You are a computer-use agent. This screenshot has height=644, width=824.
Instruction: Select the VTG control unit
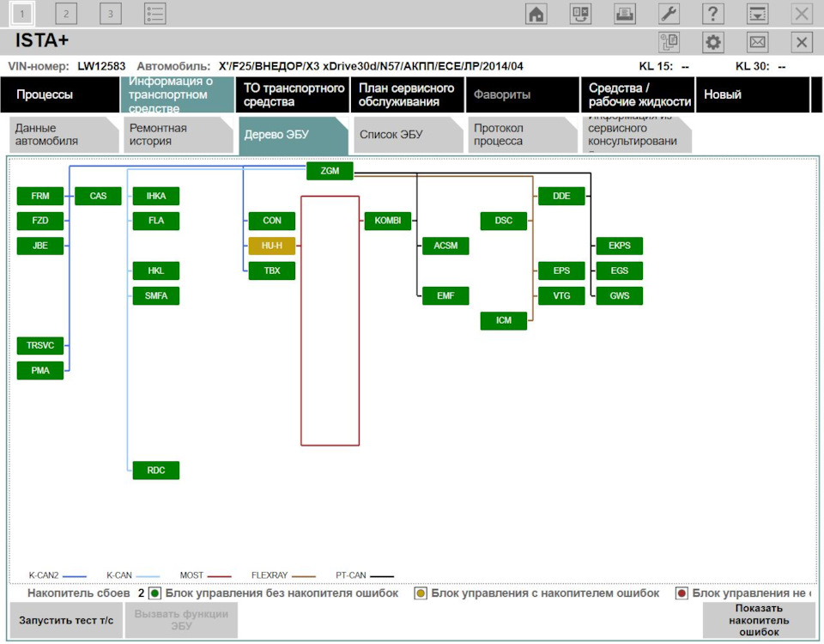tap(561, 296)
